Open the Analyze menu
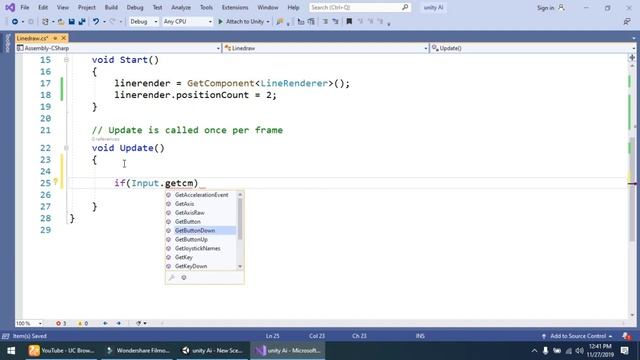 click(181, 7)
